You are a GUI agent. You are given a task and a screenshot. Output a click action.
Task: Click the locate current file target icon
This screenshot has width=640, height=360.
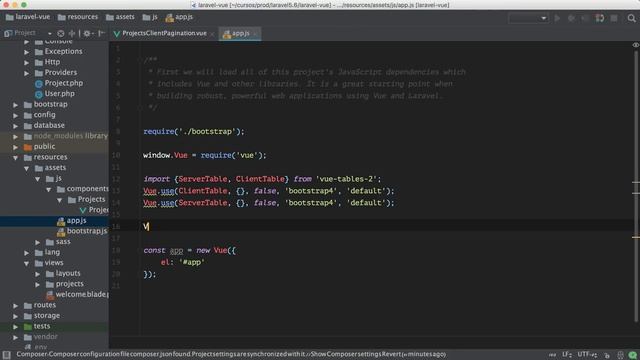pos(61,33)
